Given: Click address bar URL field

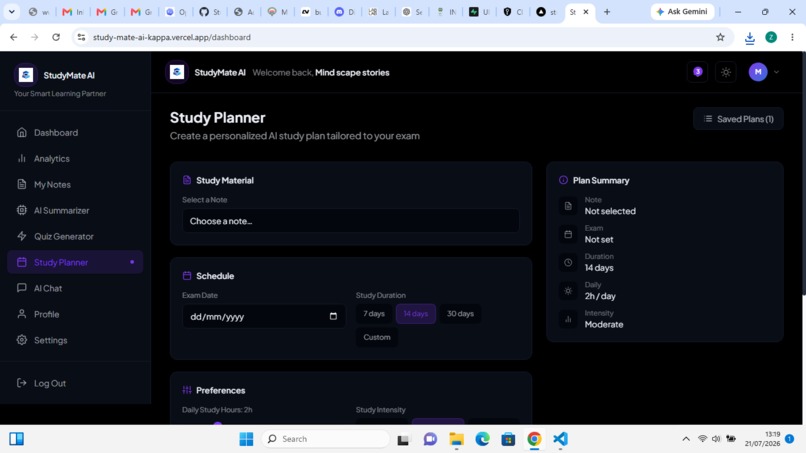Looking at the screenshot, I should pos(401,37).
